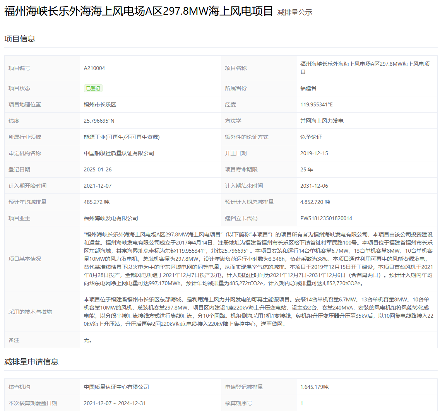The height and width of the screenshot is (414, 440).
Task: Click the 项目地理位置 label
Action: click(x=25, y=104)
